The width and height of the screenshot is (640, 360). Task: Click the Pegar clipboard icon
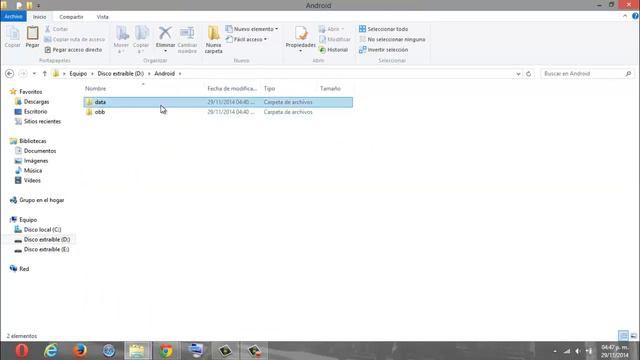[32, 37]
